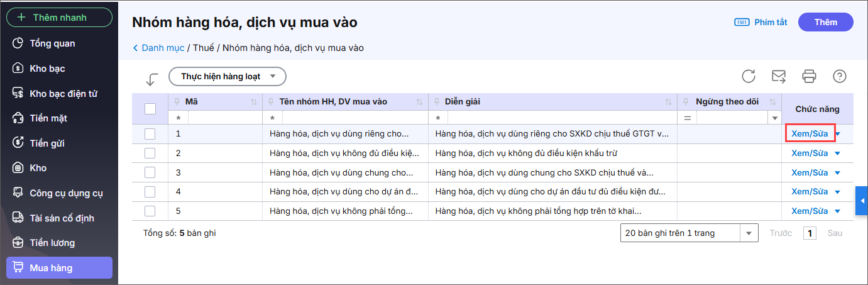868x285 pixels.
Task: Go back to Danh mục breadcrumb
Action: (x=162, y=48)
